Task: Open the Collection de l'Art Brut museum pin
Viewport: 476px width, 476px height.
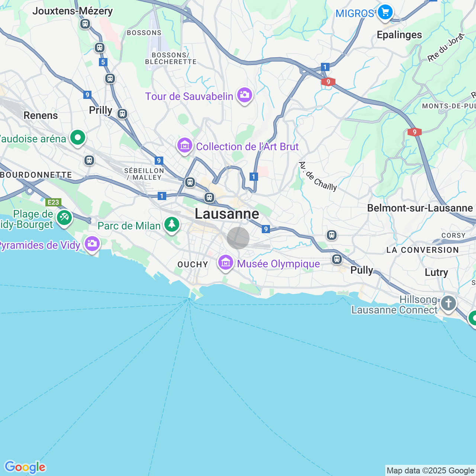Action: [x=185, y=146]
